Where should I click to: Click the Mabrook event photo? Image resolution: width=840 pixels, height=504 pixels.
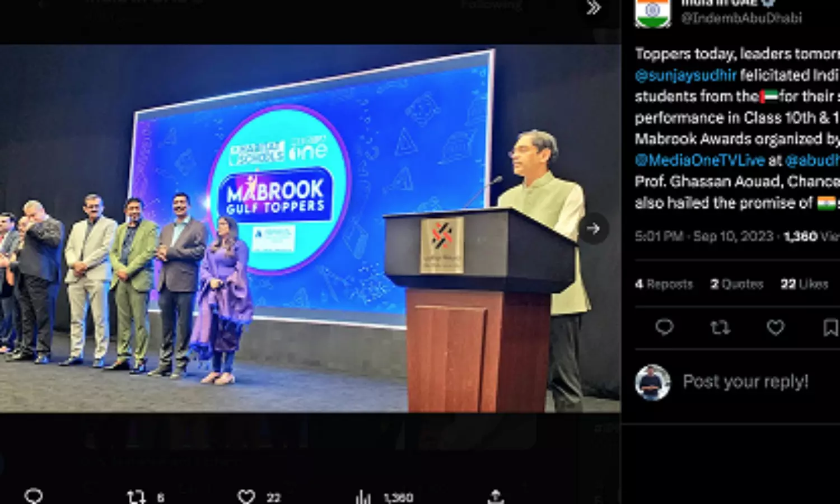coord(310,228)
